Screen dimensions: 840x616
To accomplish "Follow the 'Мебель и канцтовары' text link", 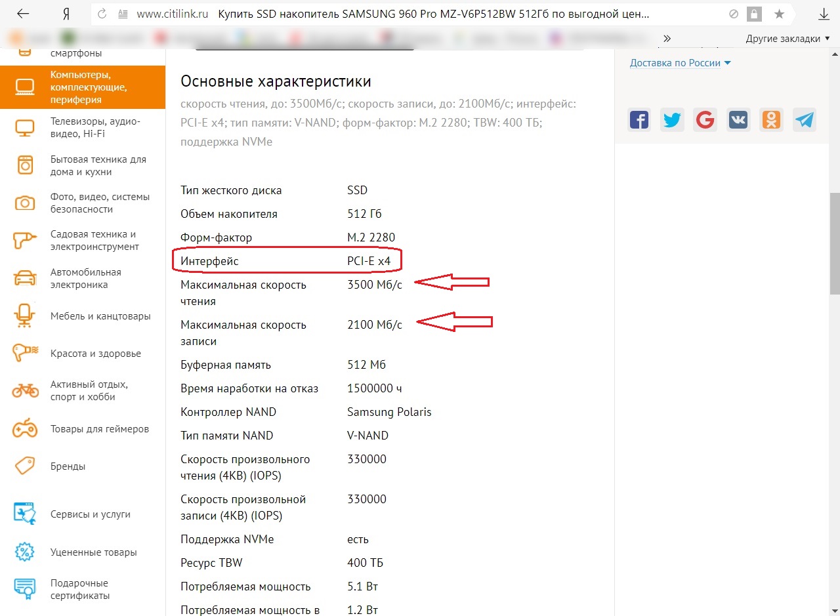I will click(x=100, y=316).
